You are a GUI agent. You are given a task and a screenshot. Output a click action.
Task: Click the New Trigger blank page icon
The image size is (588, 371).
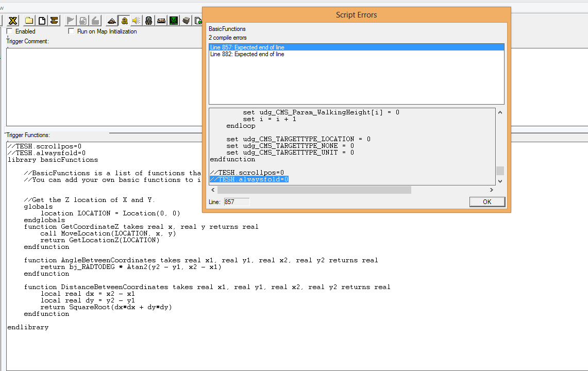tap(42, 21)
